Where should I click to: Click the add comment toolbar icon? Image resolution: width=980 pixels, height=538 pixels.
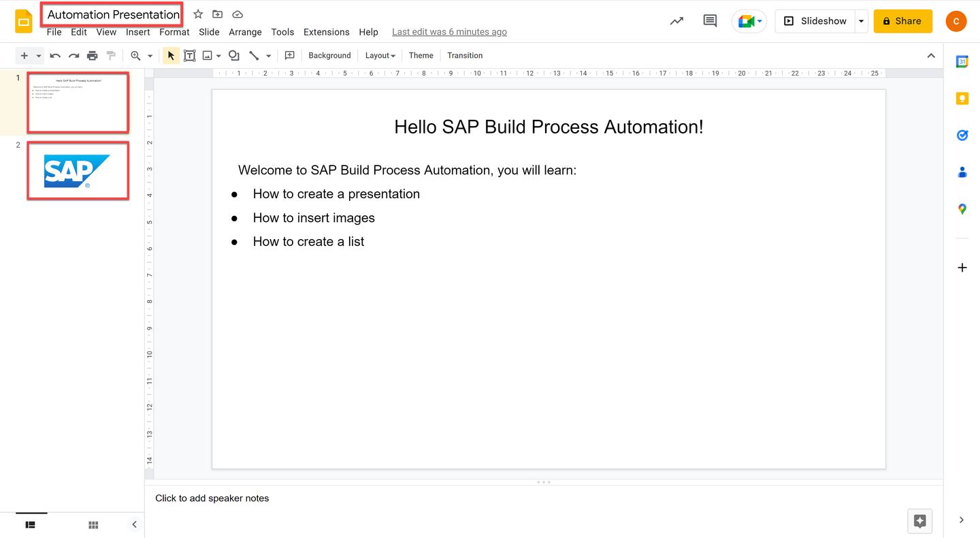[x=289, y=56]
